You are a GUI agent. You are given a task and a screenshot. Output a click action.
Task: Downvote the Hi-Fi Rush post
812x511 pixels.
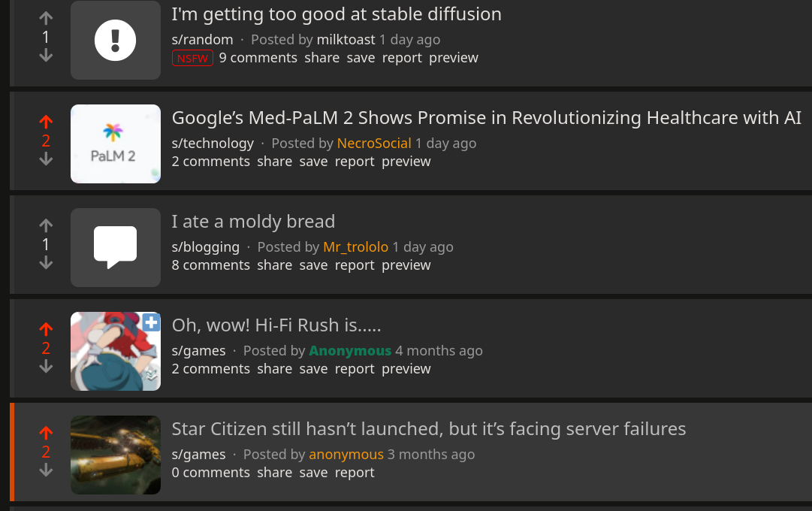pyautogui.click(x=46, y=367)
